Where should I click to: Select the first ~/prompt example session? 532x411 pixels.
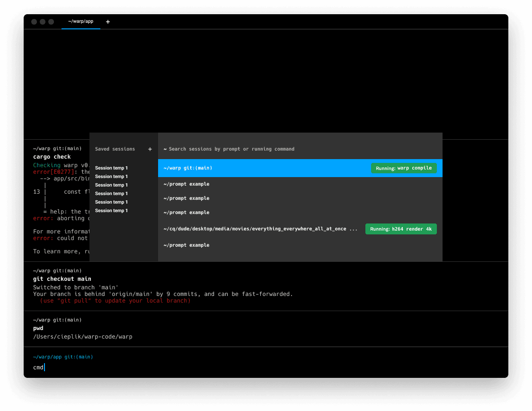(186, 184)
